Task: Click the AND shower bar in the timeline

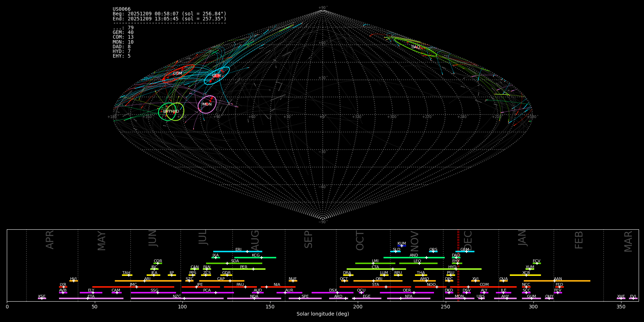Action: click(x=414, y=258)
